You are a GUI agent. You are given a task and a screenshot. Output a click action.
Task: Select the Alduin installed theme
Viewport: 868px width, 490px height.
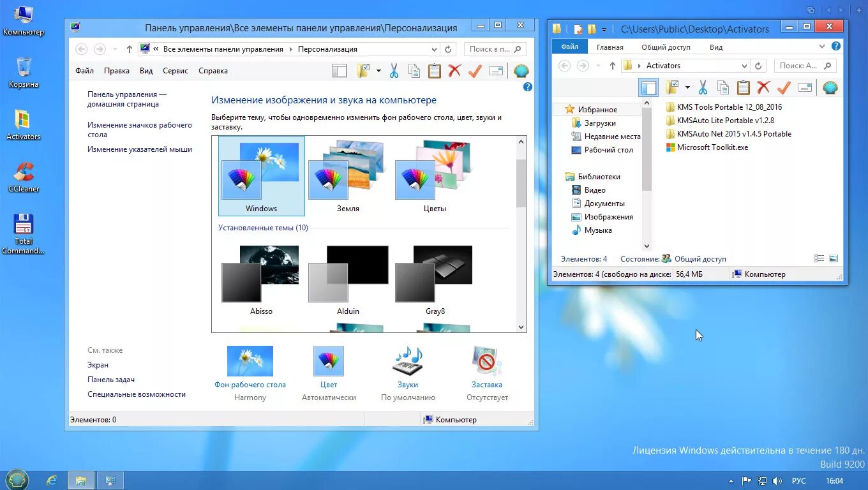point(348,281)
